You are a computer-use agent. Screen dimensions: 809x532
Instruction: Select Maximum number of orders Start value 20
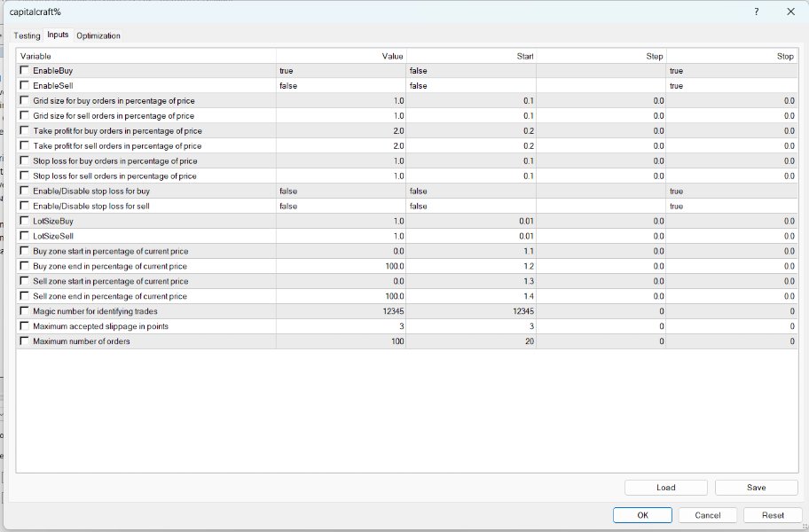[x=471, y=341]
